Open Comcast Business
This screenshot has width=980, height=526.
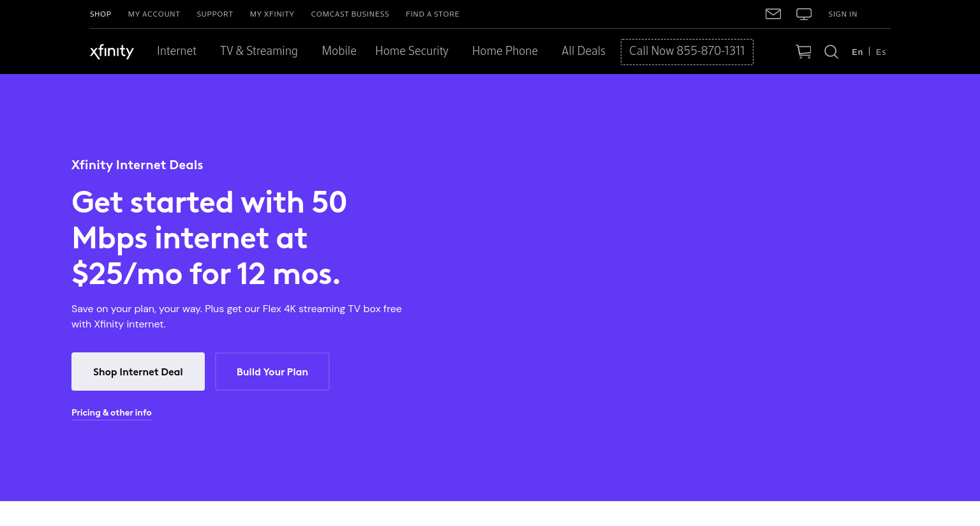(350, 14)
